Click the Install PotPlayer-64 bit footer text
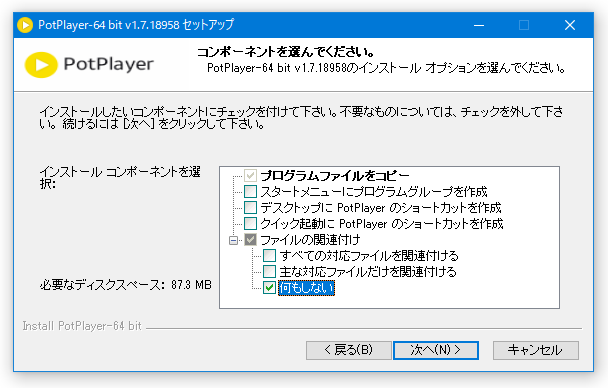This screenshot has height=388, width=608. pos(82,326)
